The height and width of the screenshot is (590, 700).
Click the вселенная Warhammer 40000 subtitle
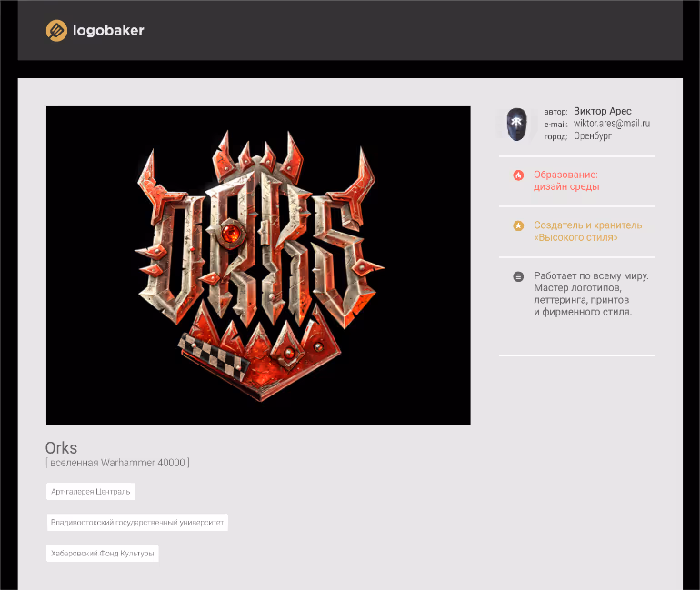tap(117, 463)
